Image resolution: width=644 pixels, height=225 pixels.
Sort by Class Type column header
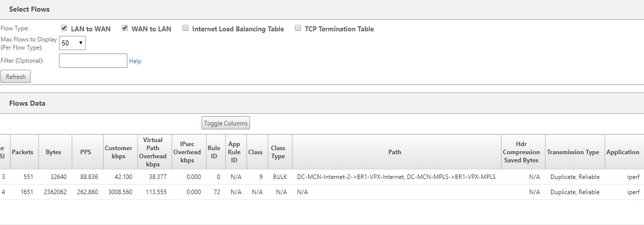coord(278,152)
